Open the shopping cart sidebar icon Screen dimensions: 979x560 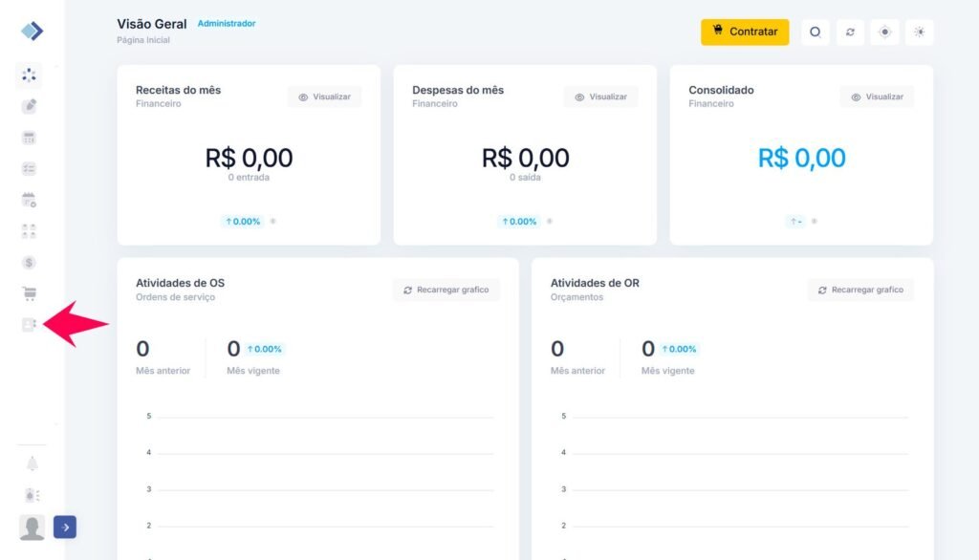point(30,293)
